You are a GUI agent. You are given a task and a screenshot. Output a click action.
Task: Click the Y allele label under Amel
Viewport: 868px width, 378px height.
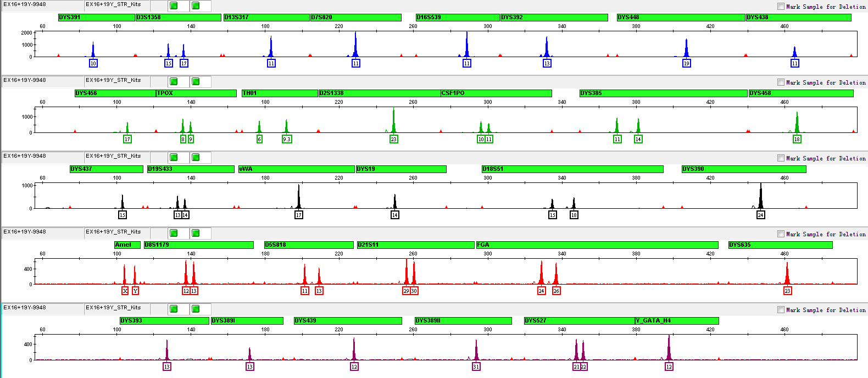(x=135, y=291)
